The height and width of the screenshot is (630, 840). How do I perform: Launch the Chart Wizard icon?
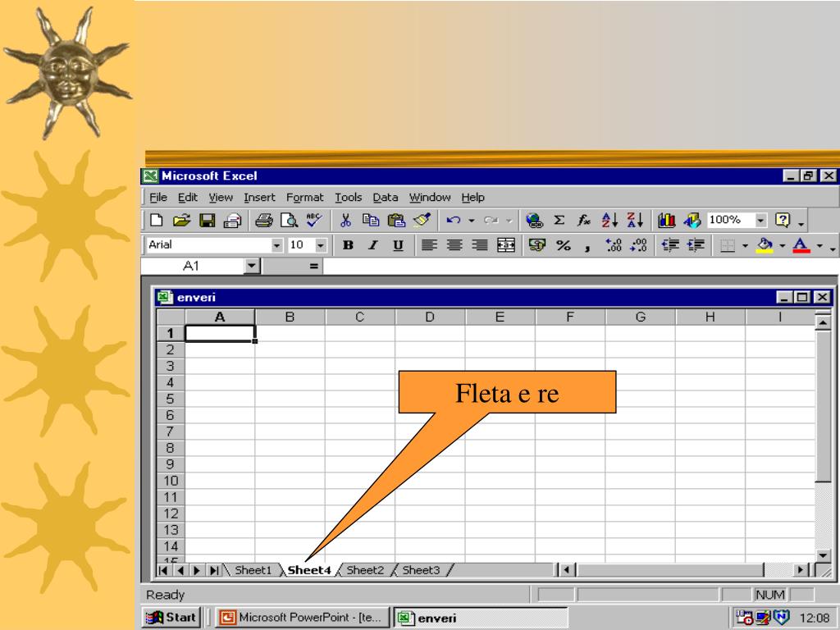pos(666,220)
